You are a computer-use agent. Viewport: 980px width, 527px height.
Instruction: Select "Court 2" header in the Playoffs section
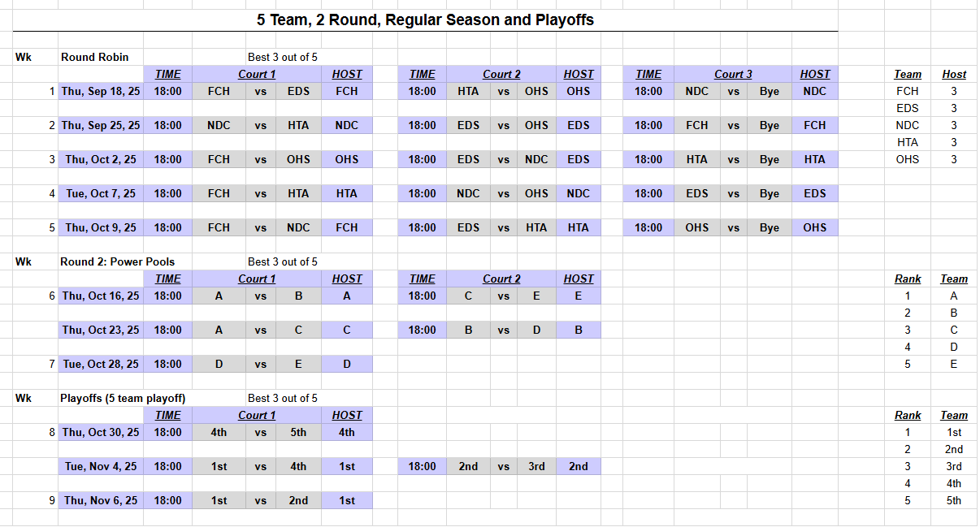tap(501, 415)
